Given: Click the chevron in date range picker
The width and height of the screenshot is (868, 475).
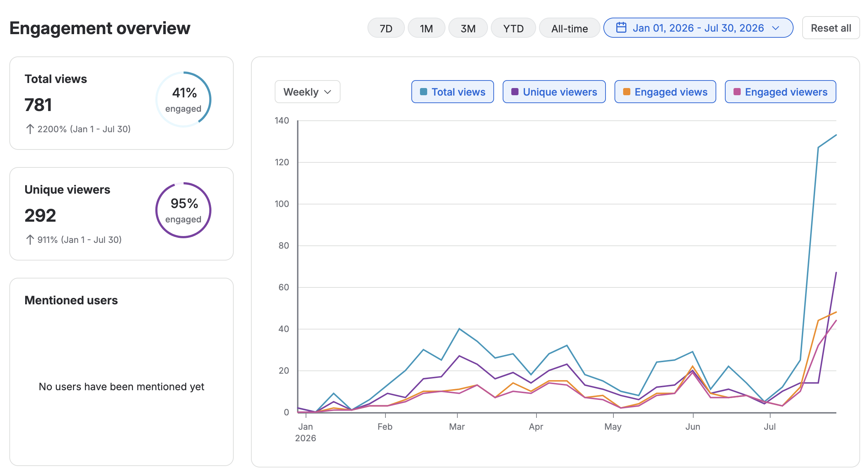Looking at the screenshot, I should (x=776, y=28).
